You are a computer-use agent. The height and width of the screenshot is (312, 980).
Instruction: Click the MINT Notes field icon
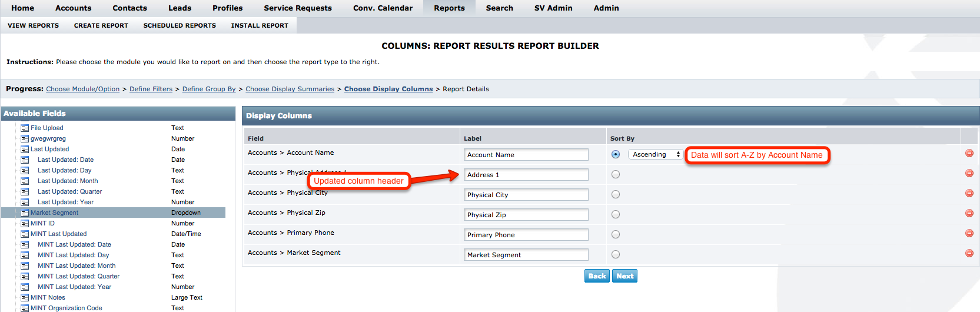coord(25,297)
